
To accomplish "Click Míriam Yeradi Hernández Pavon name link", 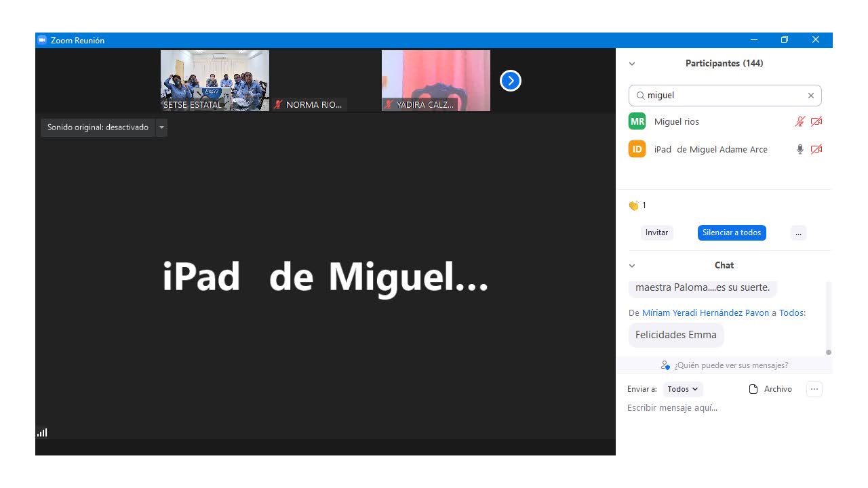I will tap(705, 313).
